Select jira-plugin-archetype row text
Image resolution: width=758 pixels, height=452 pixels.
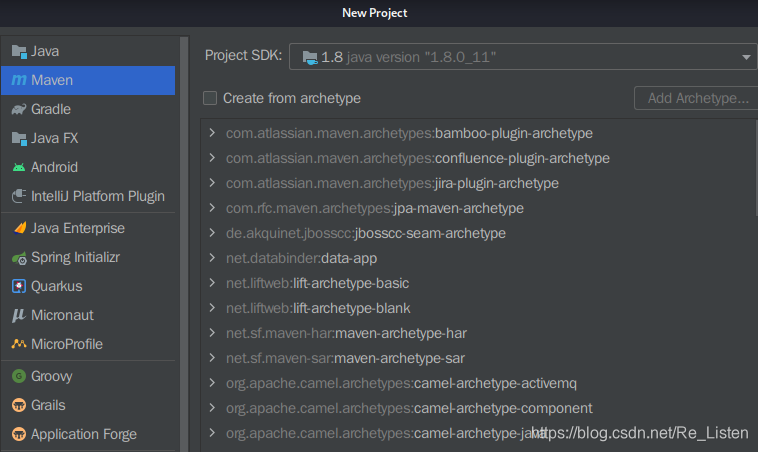click(x=392, y=183)
